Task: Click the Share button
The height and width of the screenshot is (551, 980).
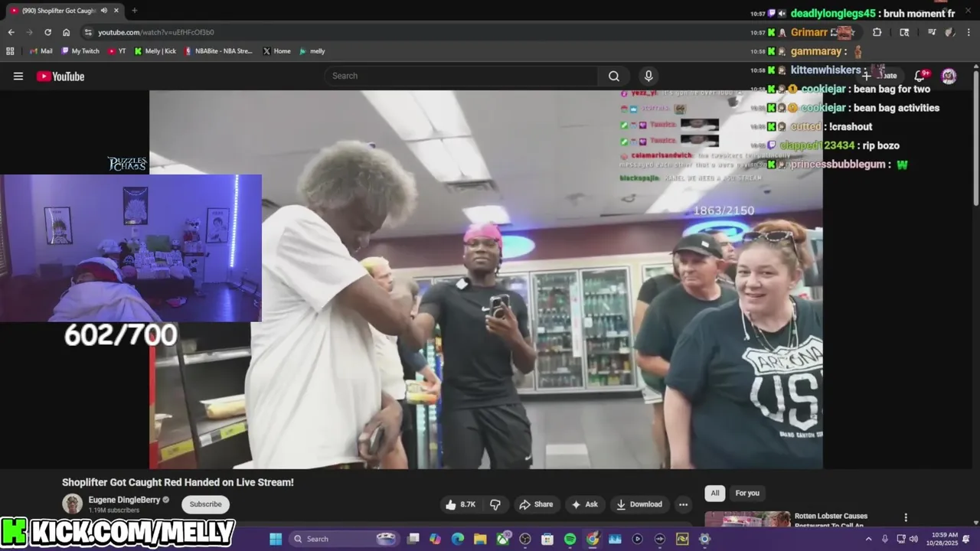Action: pyautogui.click(x=536, y=504)
